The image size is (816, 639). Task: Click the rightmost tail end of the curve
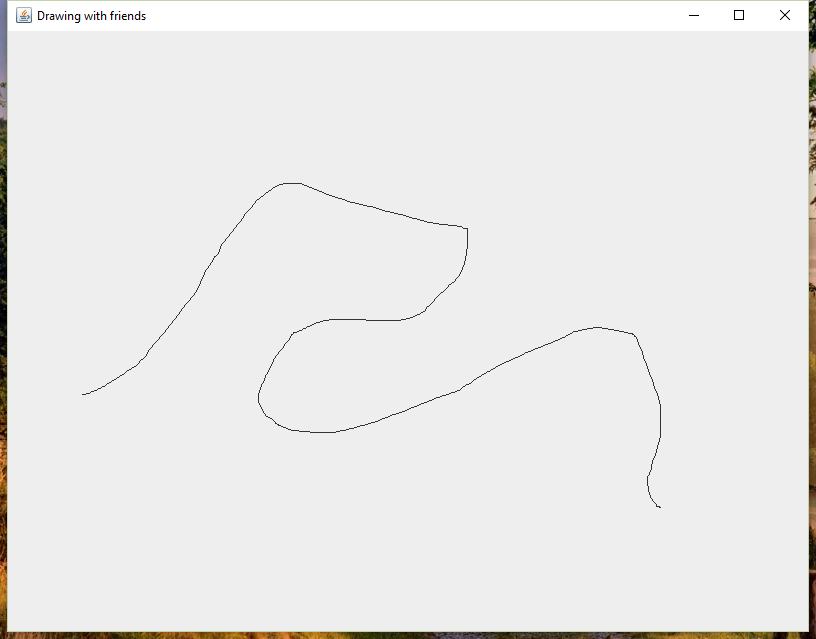pyautogui.click(x=659, y=507)
